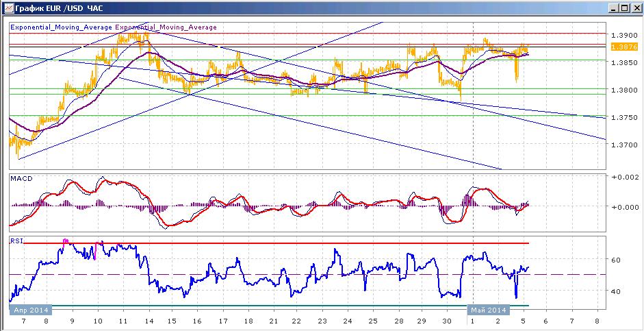Image resolution: width=644 pixels, height=331 pixels.
Task: Click date 5 on the time axis
Action: (522, 320)
